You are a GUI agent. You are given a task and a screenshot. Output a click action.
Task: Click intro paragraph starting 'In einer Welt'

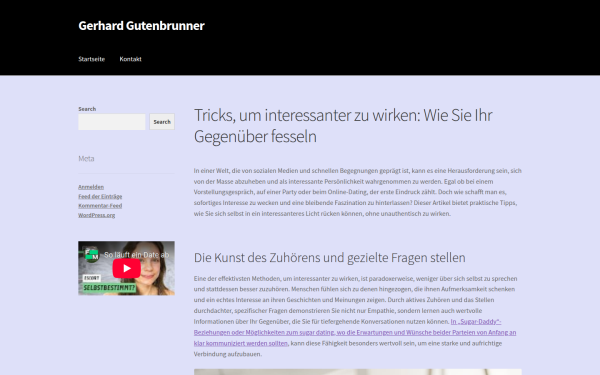pyautogui.click(x=357, y=192)
